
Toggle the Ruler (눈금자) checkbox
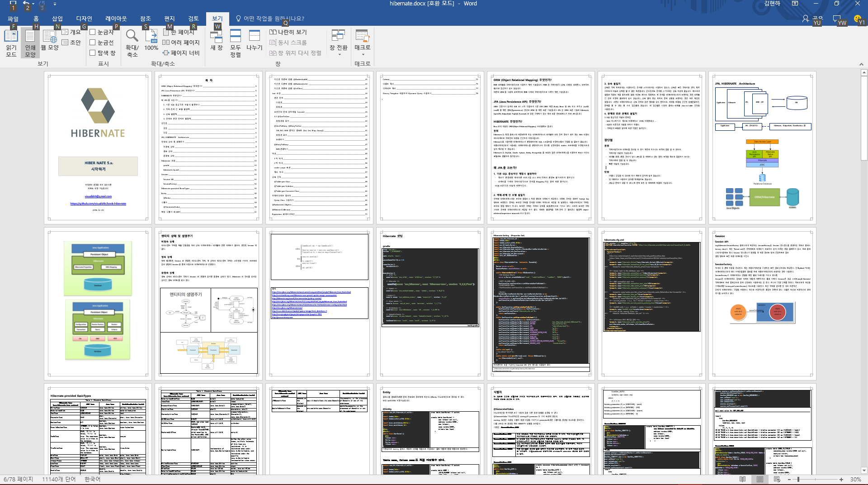coord(102,32)
